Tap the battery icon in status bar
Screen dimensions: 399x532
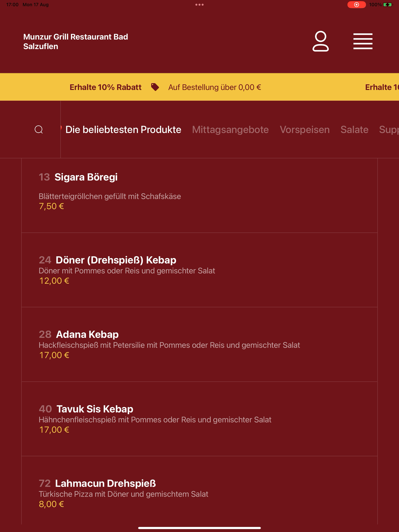(x=388, y=4)
